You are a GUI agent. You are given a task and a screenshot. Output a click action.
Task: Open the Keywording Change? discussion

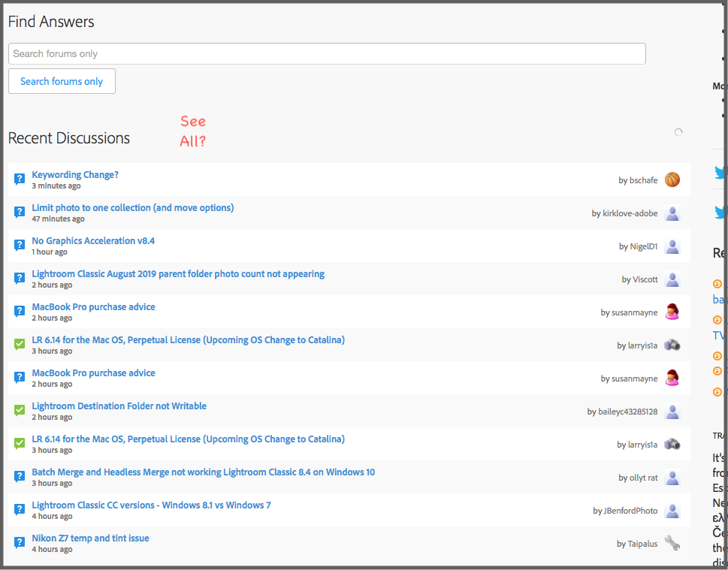coord(75,175)
